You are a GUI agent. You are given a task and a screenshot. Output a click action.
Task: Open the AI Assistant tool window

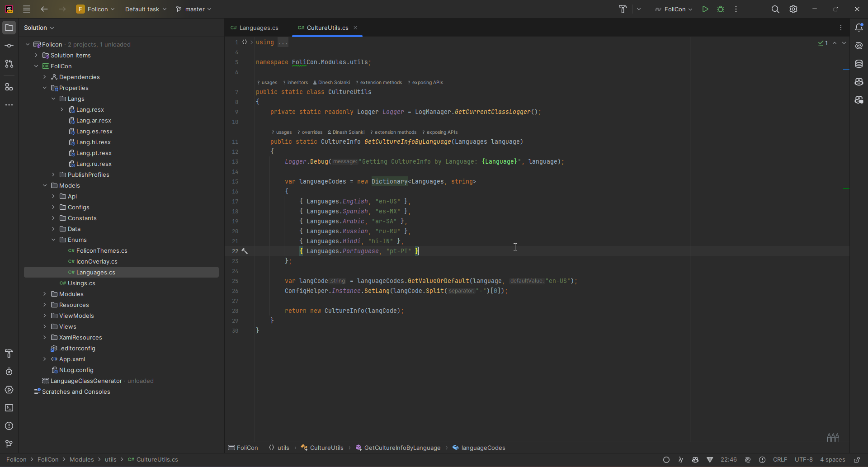(859, 46)
